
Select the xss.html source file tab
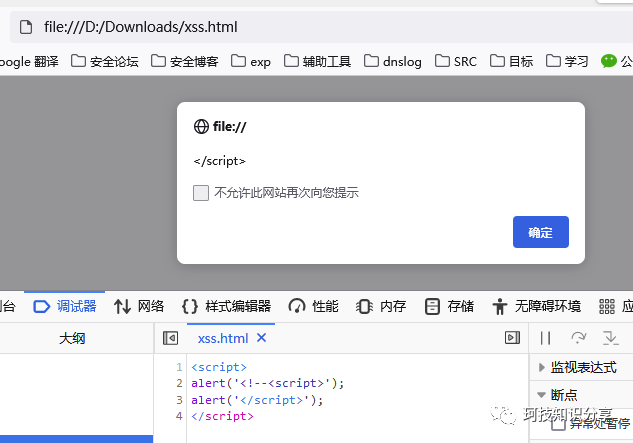click(x=223, y=338)
